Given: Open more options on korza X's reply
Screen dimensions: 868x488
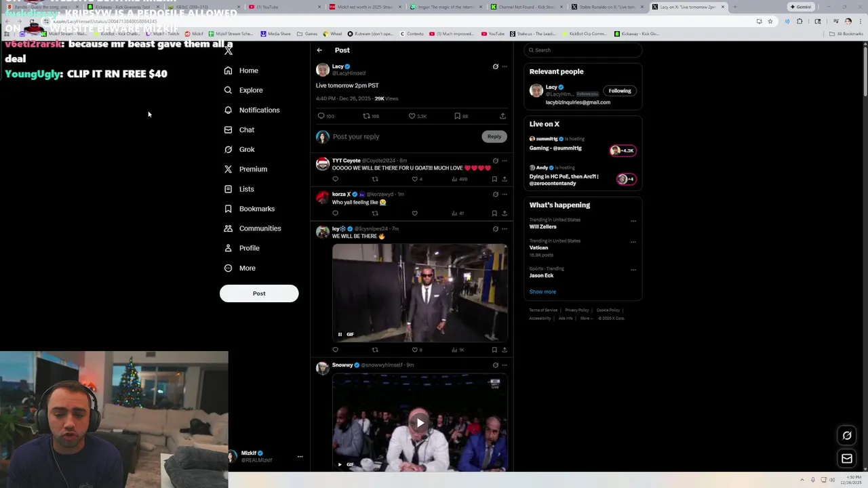Looking at the screenshot, I should [505, 195].
